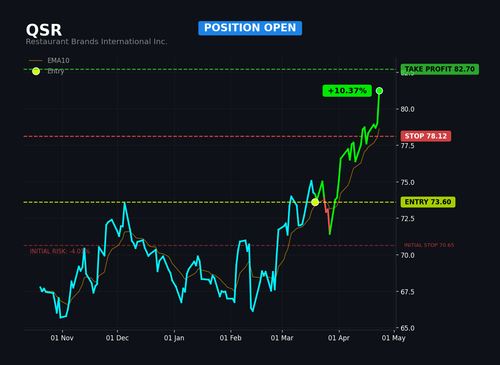The image size is (500, 365).
Task: Click the INITIAL RISK -4.01% annotation
Action: pos(60,251)
